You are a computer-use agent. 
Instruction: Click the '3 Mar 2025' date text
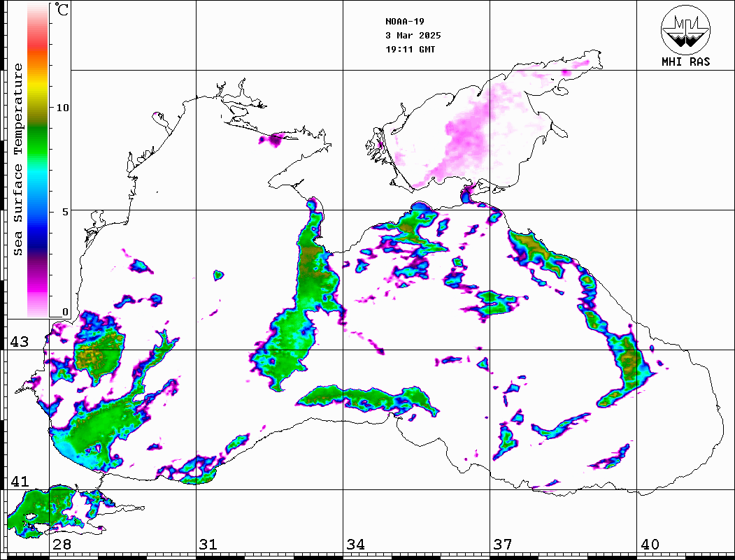(x=413, y=36)
